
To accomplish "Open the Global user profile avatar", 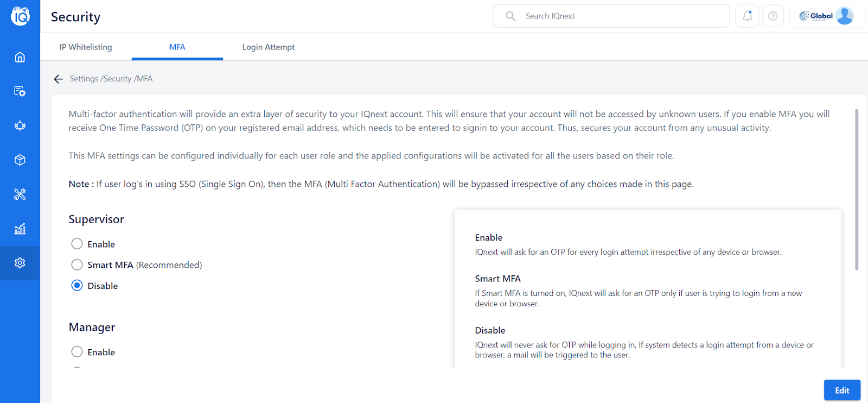I will [x=845, y=16].
